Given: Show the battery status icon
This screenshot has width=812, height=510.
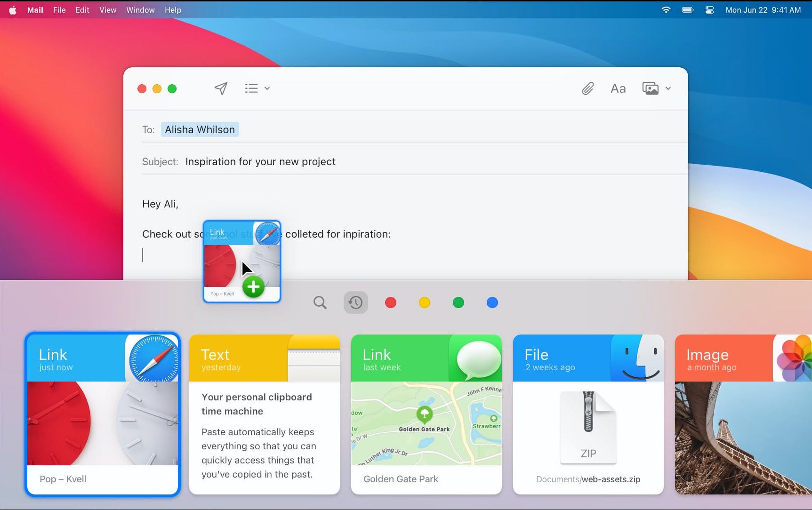Looking at the screenshot, I should pos(687,9).
